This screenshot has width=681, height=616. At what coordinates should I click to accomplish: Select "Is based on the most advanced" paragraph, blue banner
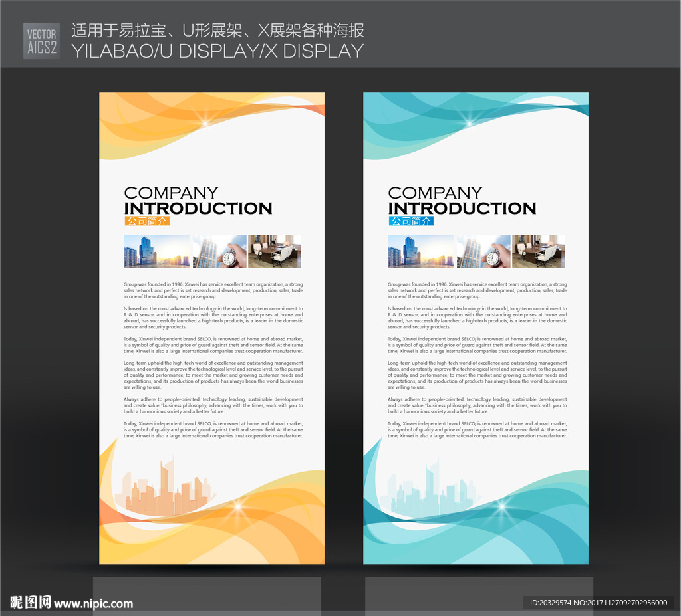tap(477, 318)
